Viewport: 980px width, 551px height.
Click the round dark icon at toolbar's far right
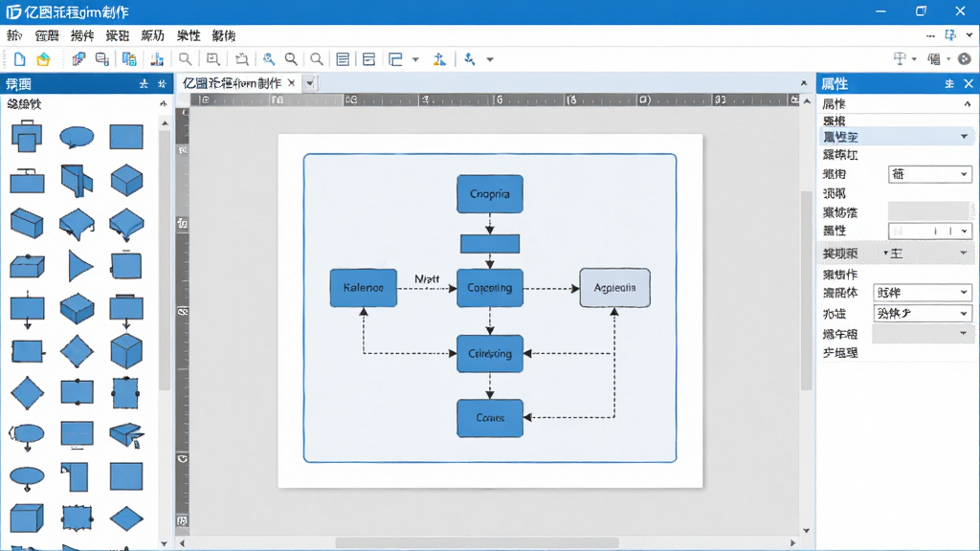pos(965,58)
